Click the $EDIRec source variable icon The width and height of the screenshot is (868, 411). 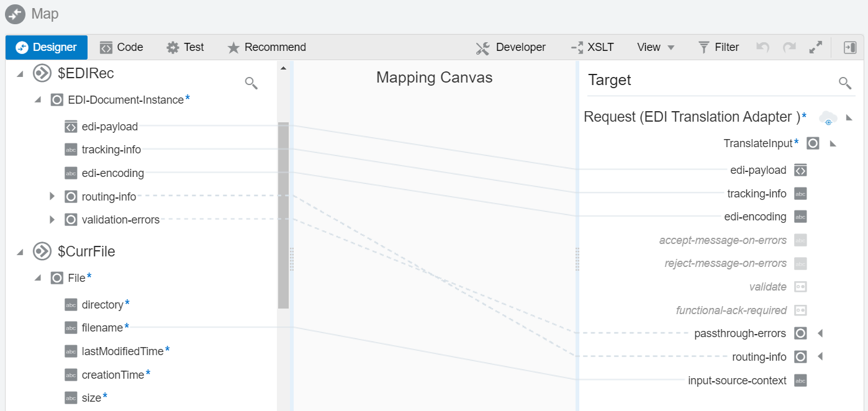(x=42, y=74)
